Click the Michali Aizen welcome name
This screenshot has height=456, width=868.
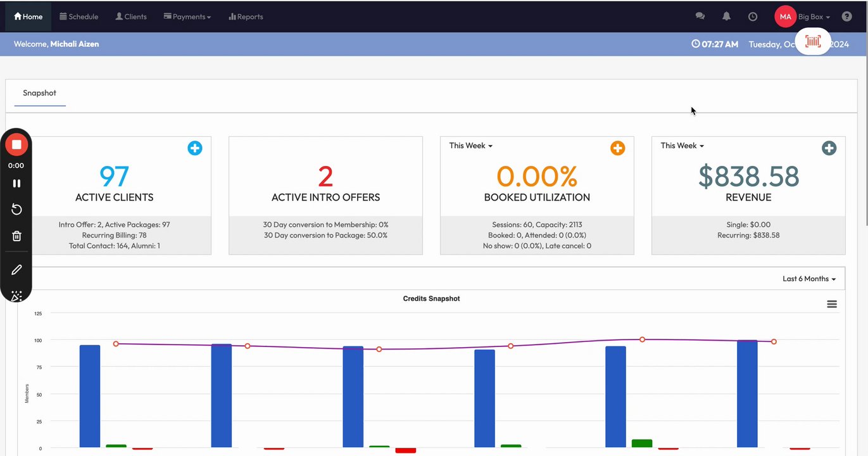[75, 44]
